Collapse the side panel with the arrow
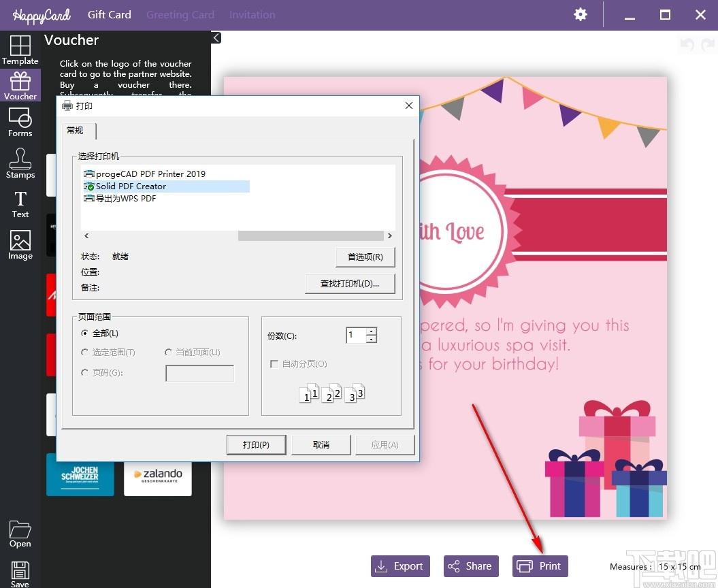The image size is (718, 588). pos(216,37)
